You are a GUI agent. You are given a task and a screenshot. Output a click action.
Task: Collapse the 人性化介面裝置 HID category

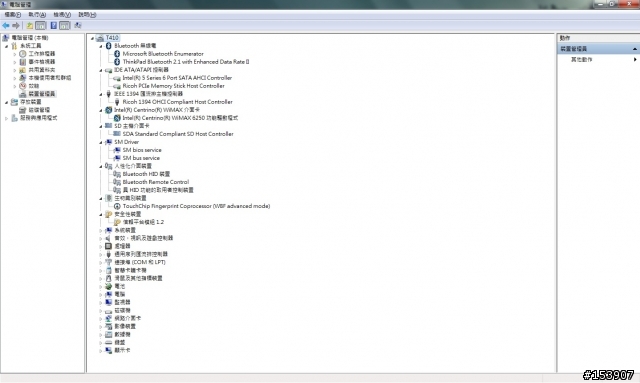(x=101, y=166)
